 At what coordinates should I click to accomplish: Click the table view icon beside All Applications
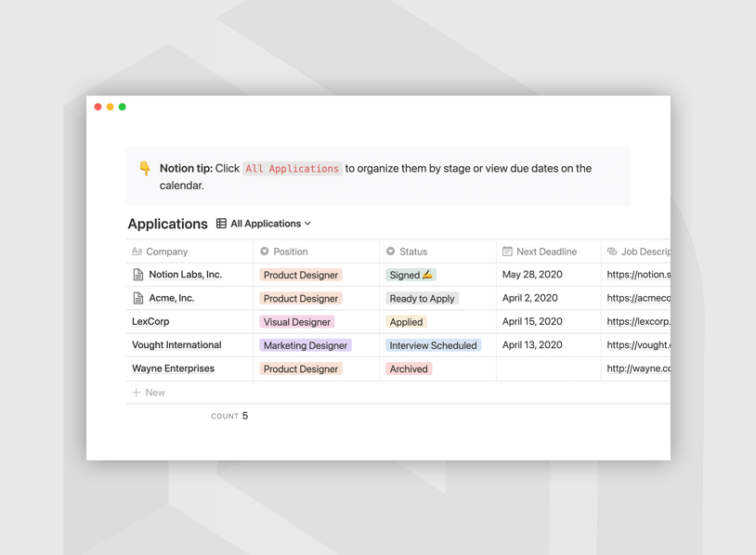point(221,224)
